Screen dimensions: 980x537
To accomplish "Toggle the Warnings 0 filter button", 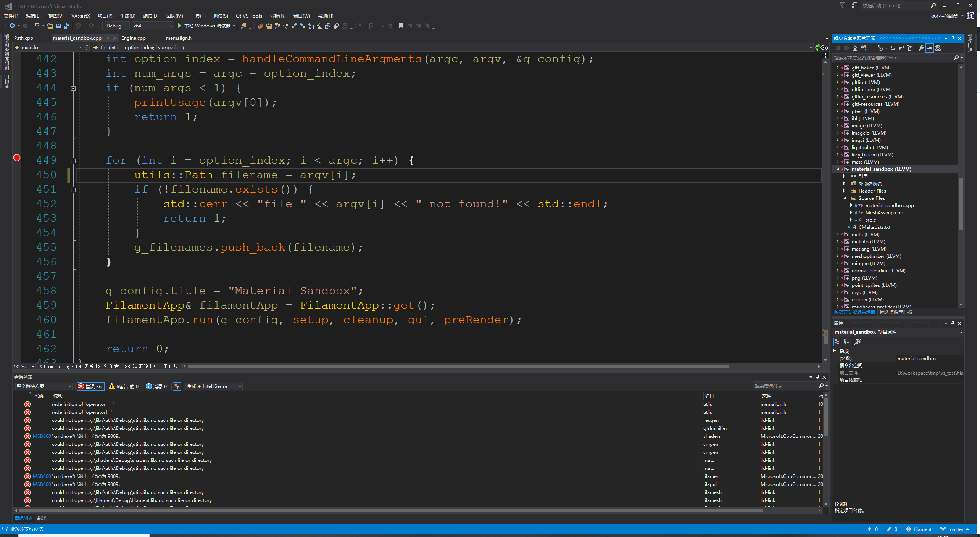I will pyautogui.click(x=124, y=386).
